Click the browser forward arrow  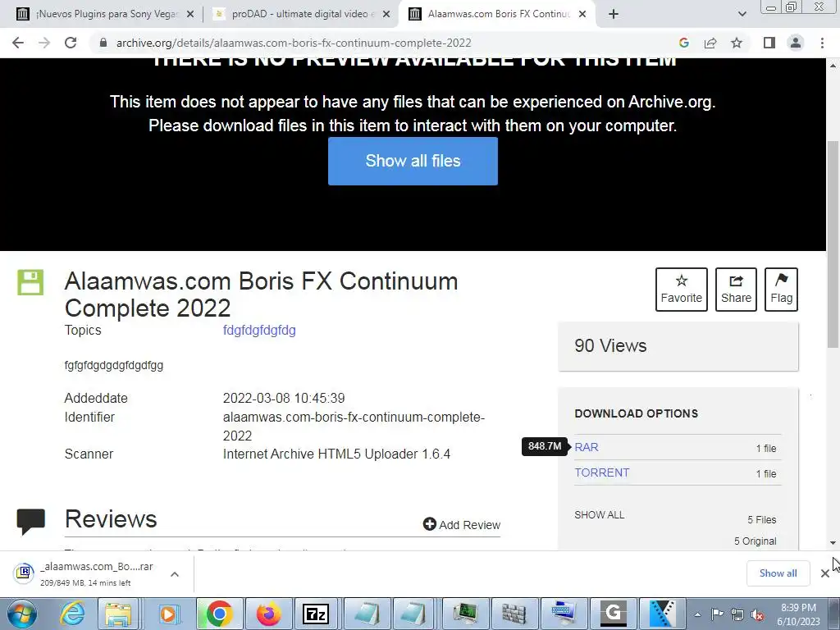click(44, 43)
